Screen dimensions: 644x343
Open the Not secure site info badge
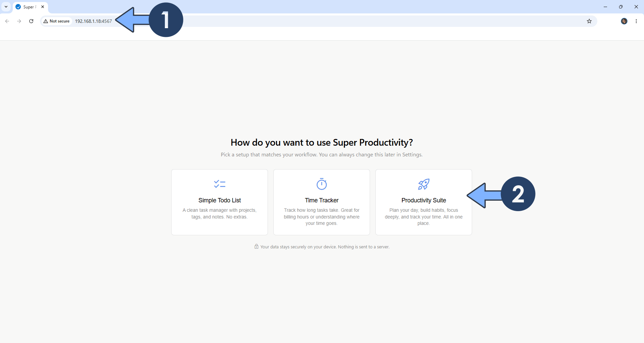tap(56, 21)
